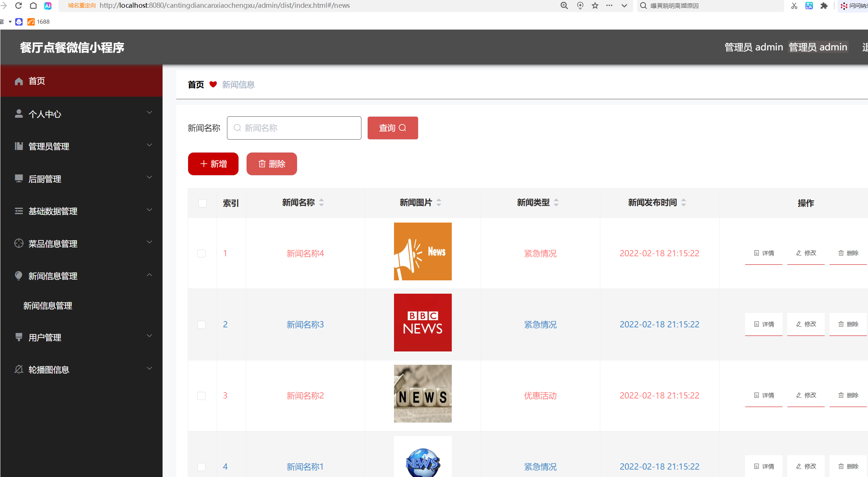Click the home icon beside 首页
This screenshot has width=868, height=477.
point(19,81)
